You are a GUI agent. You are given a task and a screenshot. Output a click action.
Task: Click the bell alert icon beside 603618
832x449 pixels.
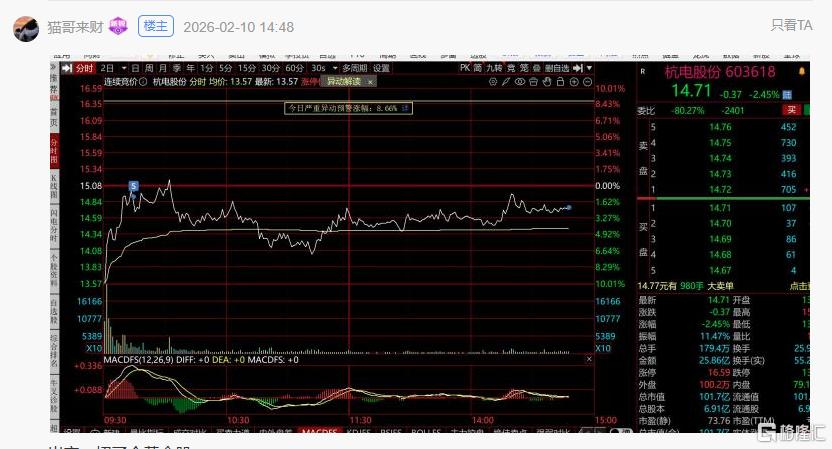coord(801,71)
